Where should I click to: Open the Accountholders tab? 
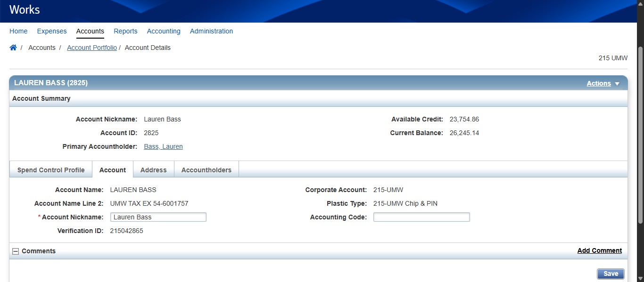[206, 170]
